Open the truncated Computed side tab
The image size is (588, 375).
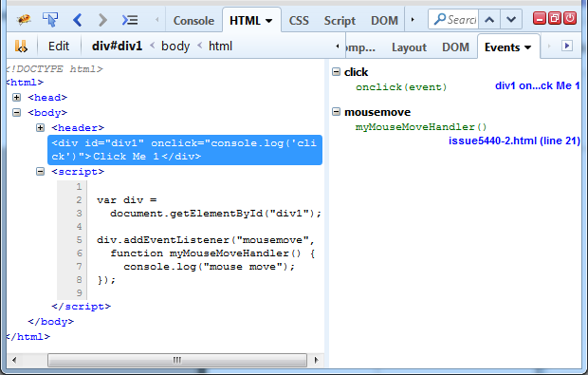[x=360, y=47]
